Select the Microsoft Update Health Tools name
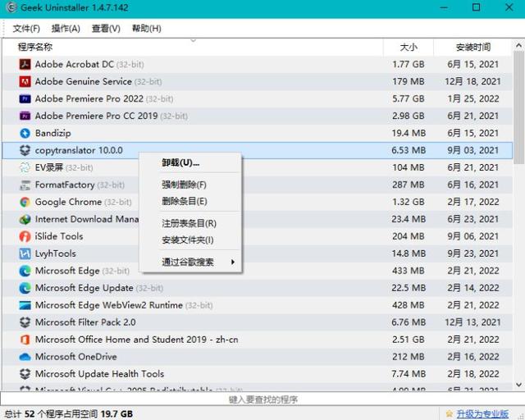This screenshot has width=525, height=420. tap(99, 374)
